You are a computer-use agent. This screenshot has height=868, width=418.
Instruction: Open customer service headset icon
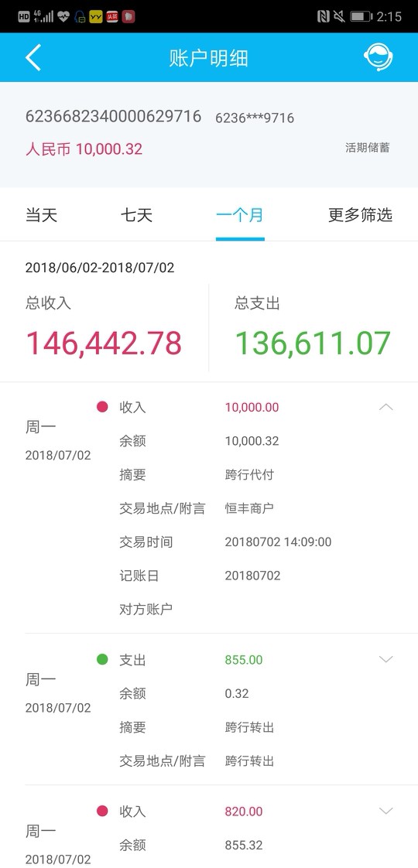pos(379,57)
